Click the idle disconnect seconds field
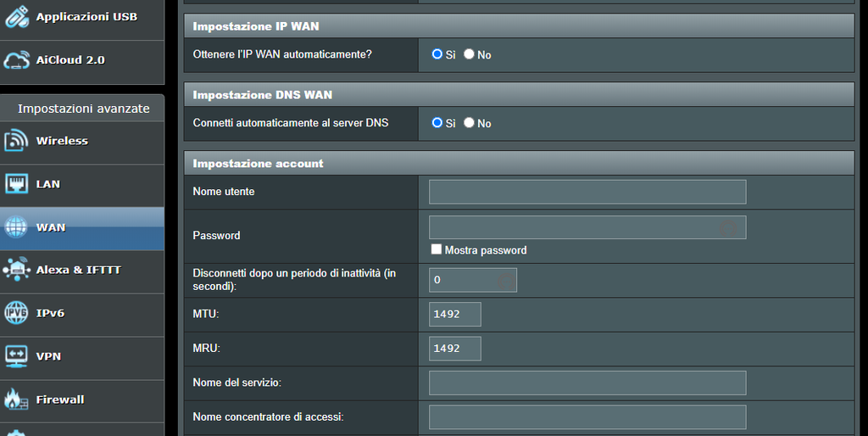868x436 pixels. pyautogui.click(x=473, y=280)
